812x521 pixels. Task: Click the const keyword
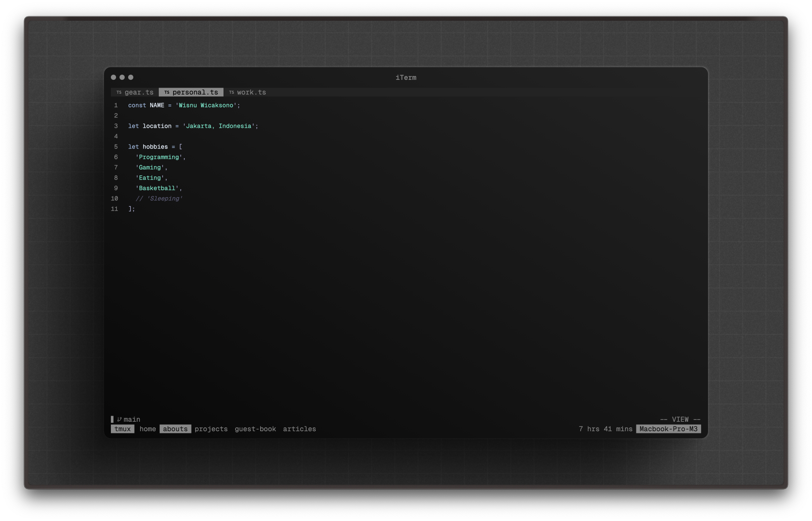click(x=137, y=105)
